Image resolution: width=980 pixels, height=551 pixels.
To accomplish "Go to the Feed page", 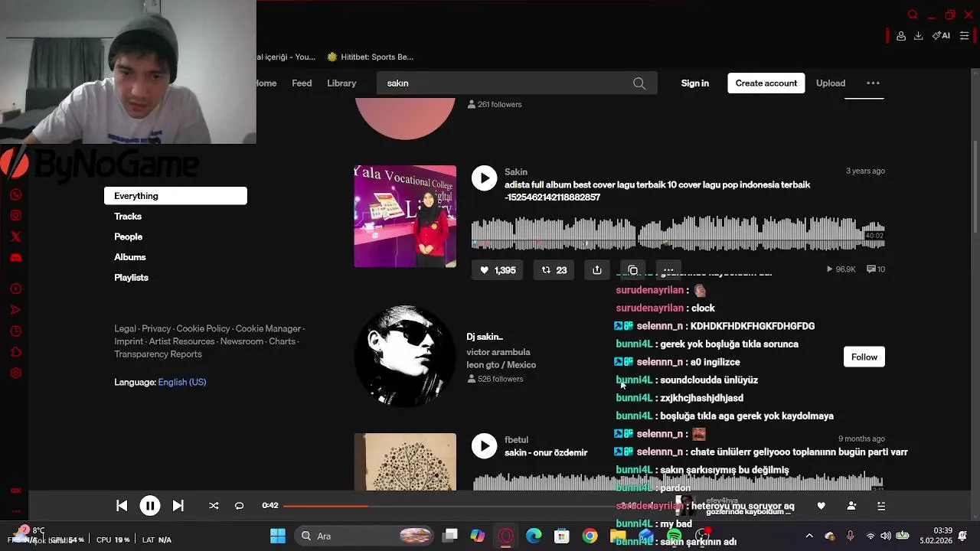I will pos(302,83).
